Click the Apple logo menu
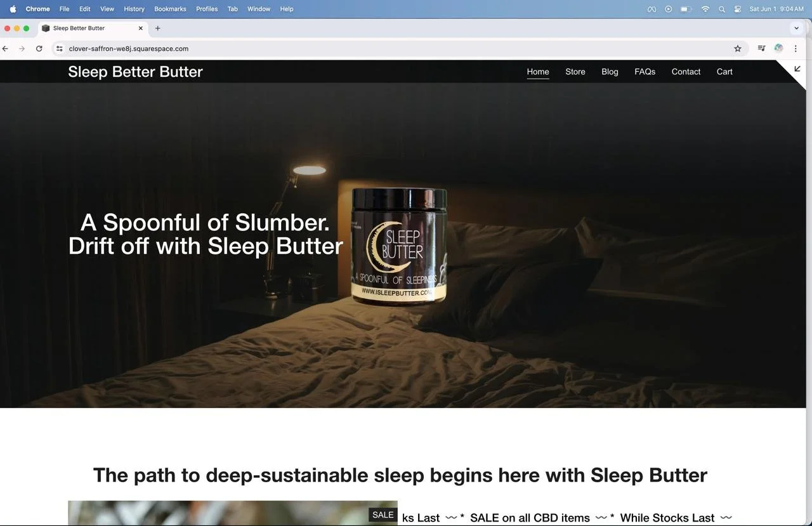812x526 pixels. (x=13, y=9)
